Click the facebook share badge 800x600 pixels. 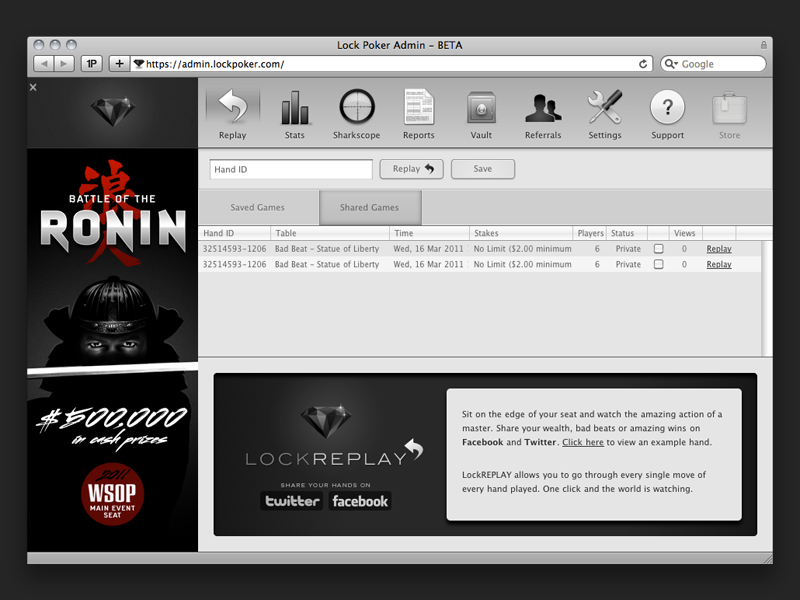(360, 501)
